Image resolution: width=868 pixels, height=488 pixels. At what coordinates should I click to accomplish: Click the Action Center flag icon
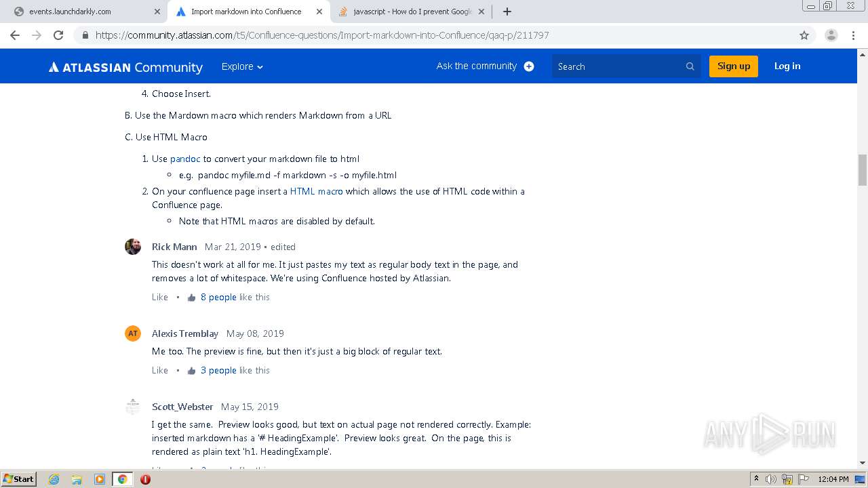coord(804,479)
